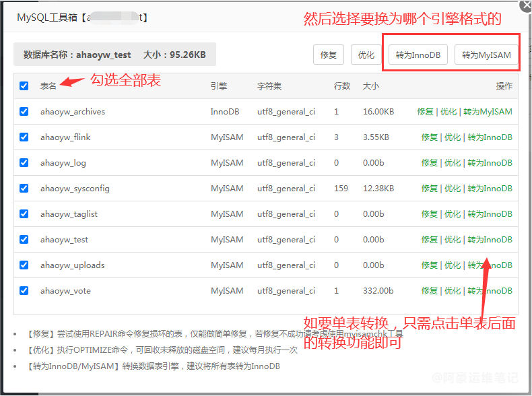Screen dimensions: 532x396
Task: Toggle the select-all tables checkbox
Action: pyautogui.click(x=24, y=86)
